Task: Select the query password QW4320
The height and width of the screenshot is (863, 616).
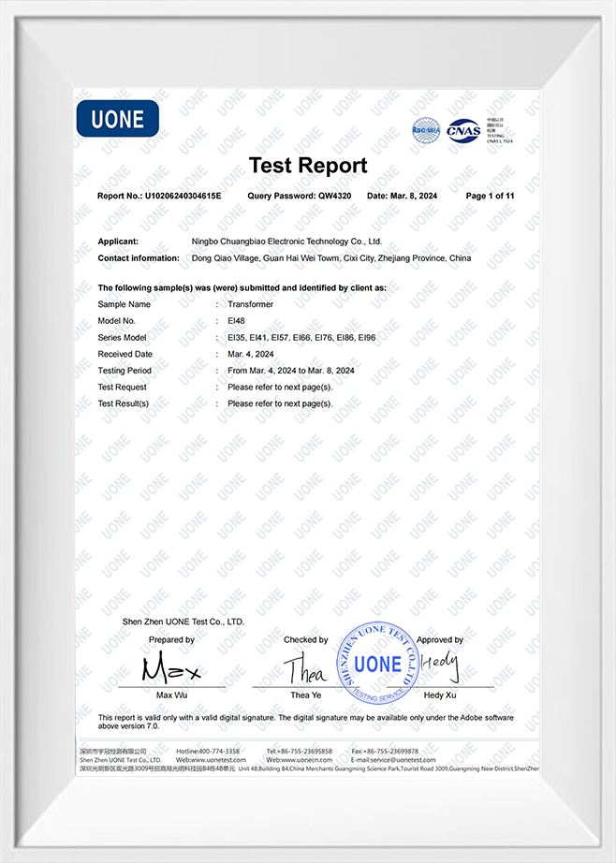Action: 333,196
